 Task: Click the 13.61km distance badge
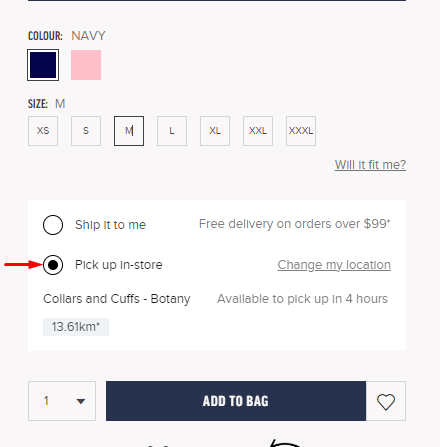pyautogui.click(x=76, y=327)
